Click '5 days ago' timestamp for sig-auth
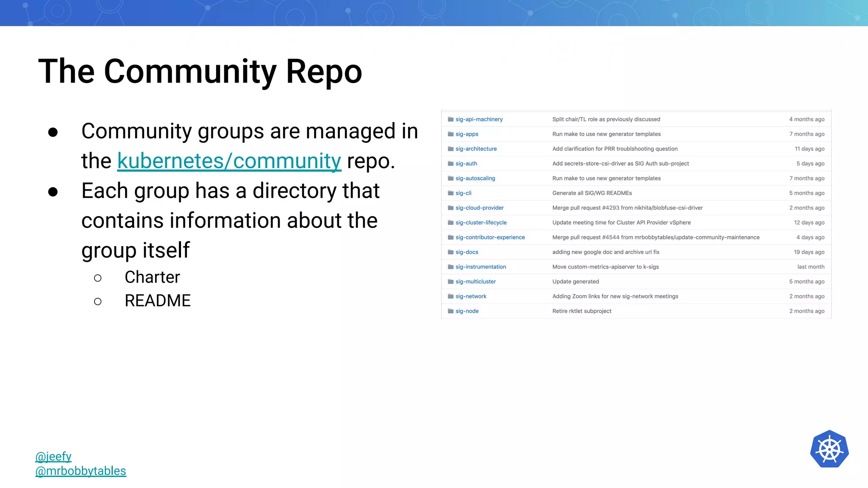 (x=810, y=164)
